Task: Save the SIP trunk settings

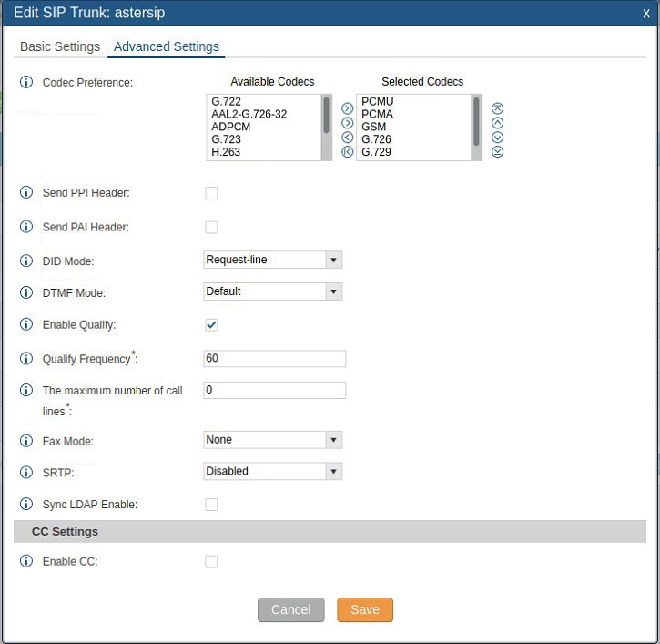Action: [365, 609]
